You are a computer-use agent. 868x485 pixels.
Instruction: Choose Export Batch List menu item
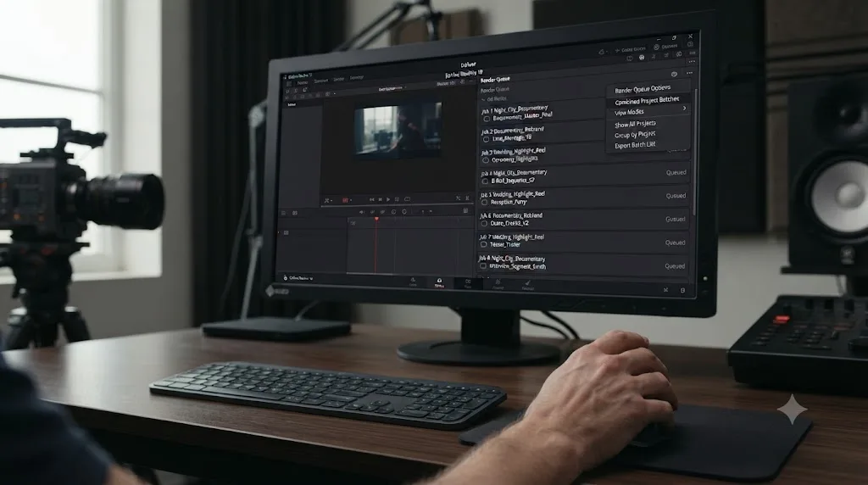click(x=634, y=145)
